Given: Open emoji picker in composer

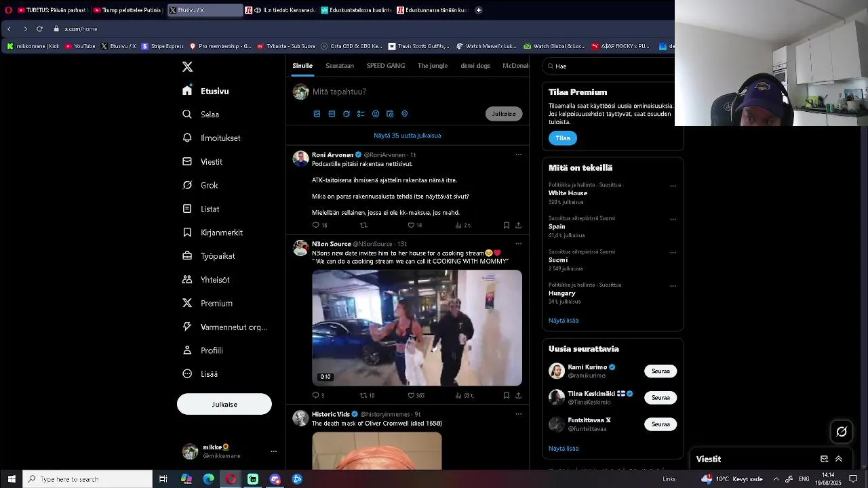Looking at the screenshot, I should point(376,114).
